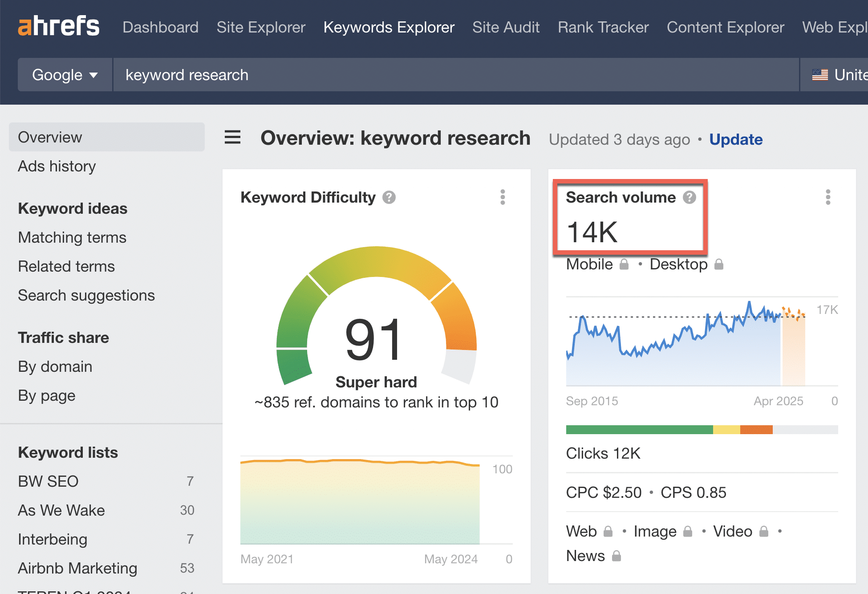Viewport: 868px width, 594px height.
Task: Click the Ahrefs logo
Action: pyautogui.click(x=58, y=26)
